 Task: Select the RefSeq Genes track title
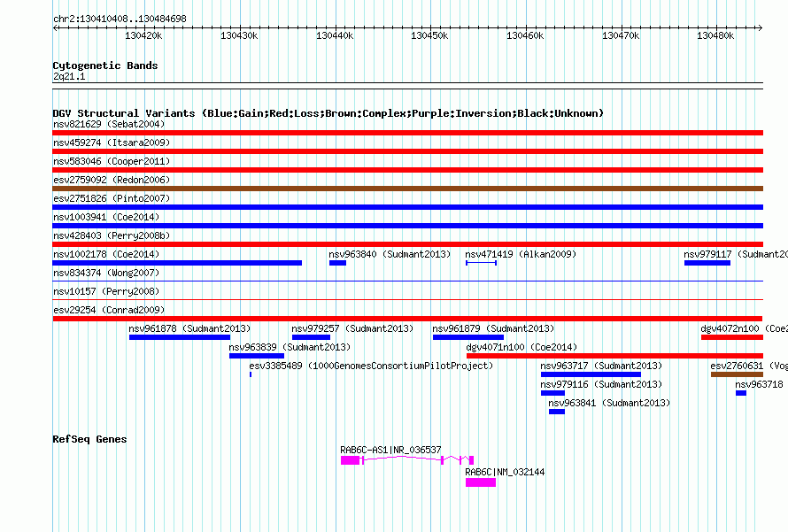point(89,439)
